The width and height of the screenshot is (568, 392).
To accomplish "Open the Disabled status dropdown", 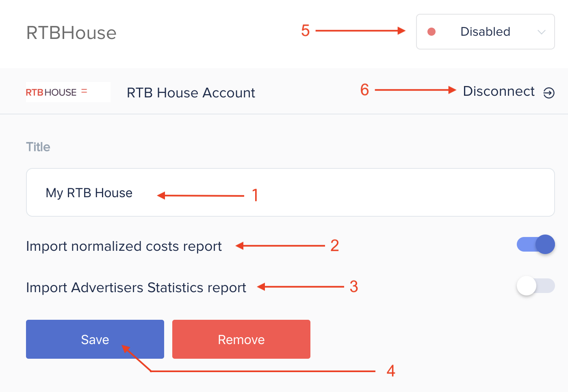I will tap(485, 32).
